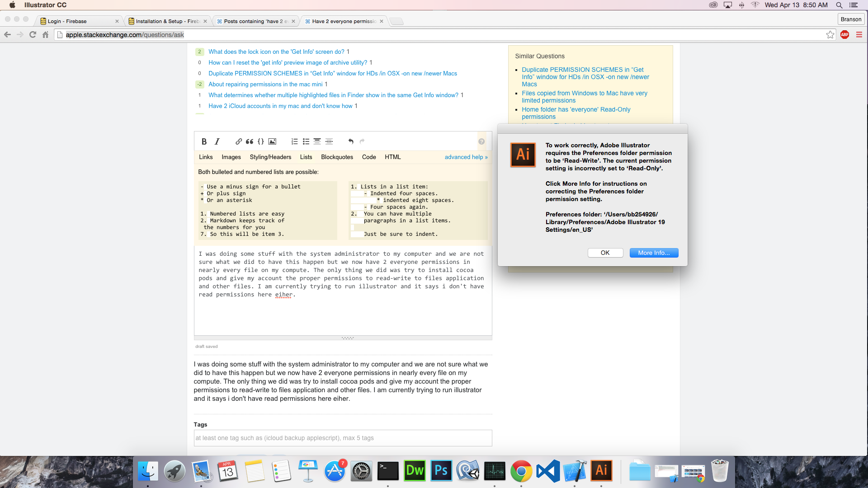Open Spotlight search in menu bar
The height and width of the screenshot is (488, 868).
(839, 5)
